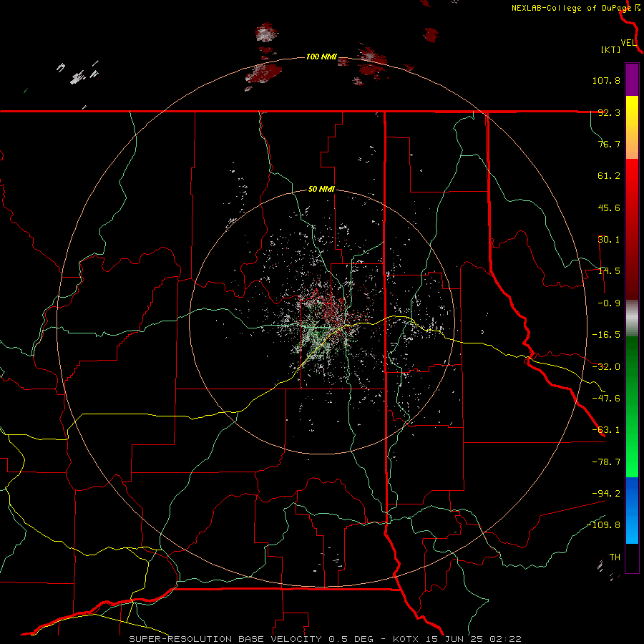Pick the gray band near -0.9 on the color bar

(632, 318)
